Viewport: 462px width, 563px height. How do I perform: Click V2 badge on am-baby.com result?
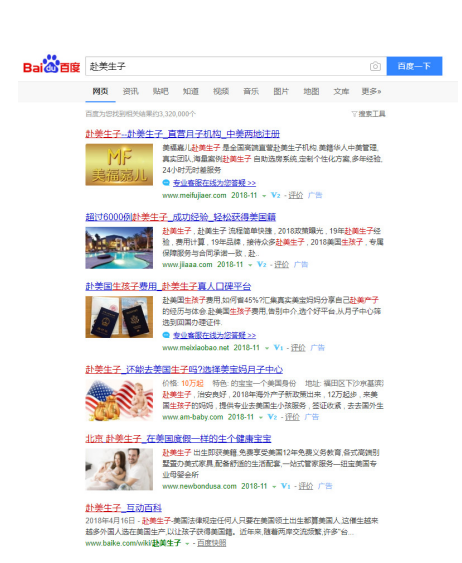coord(272,417)
